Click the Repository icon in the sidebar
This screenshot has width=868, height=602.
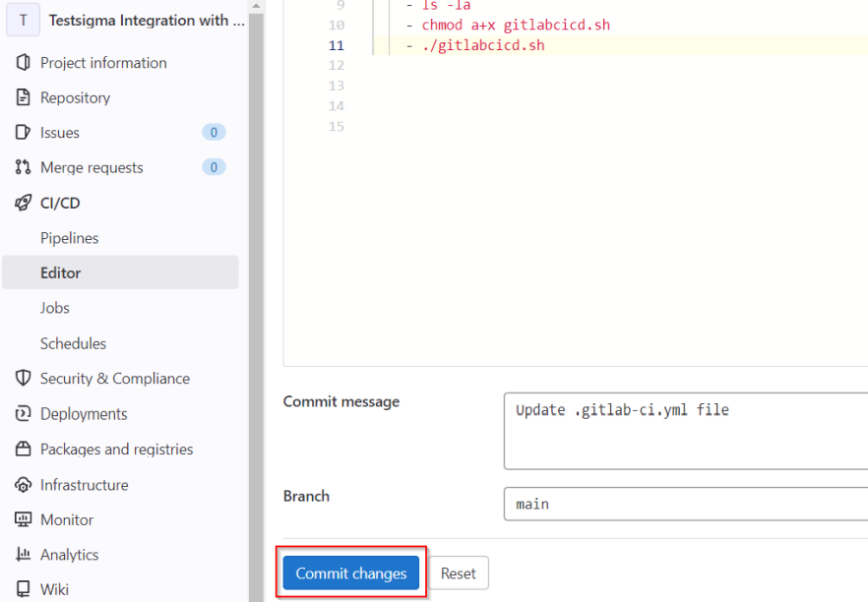[x=24, y=97]
